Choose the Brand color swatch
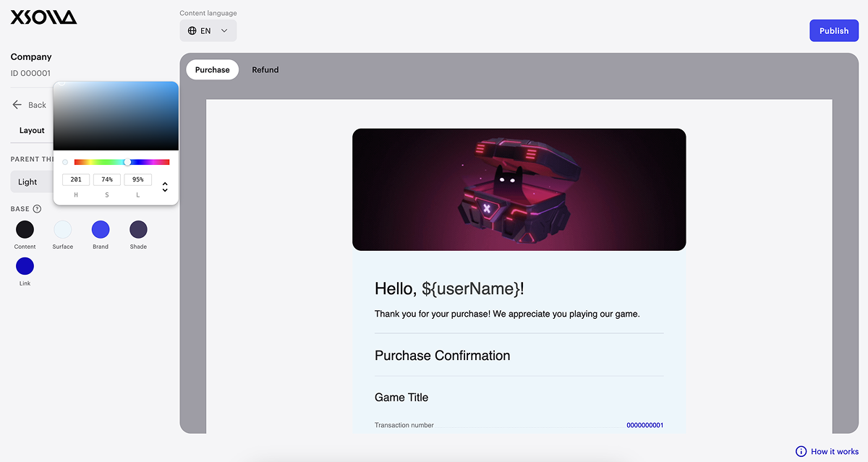 [x=101, y=230]
